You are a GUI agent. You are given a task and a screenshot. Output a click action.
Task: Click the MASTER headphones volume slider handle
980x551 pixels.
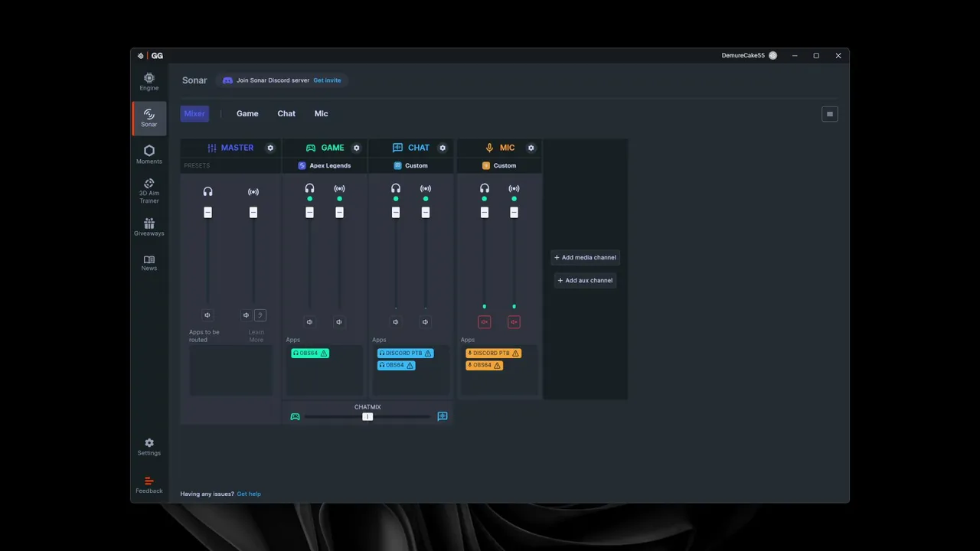(207, 213)
